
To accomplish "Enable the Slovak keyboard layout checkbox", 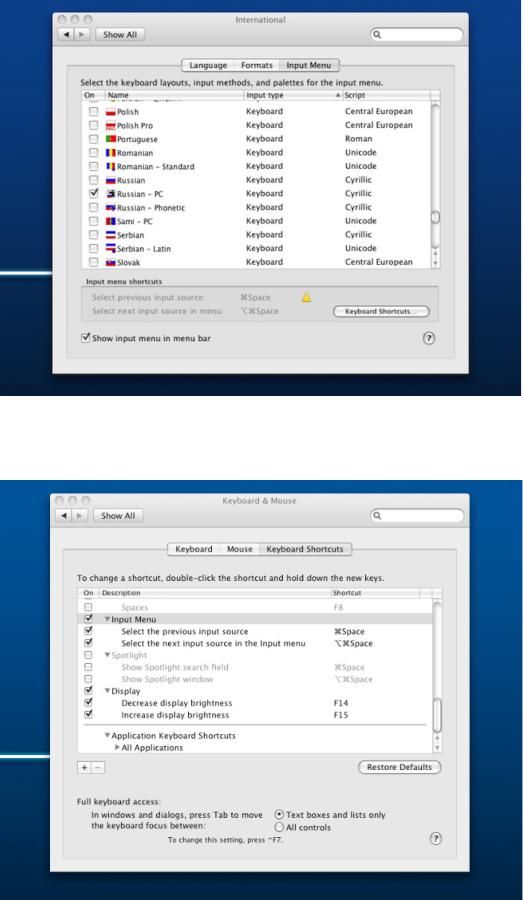I will tap(94, 262).
